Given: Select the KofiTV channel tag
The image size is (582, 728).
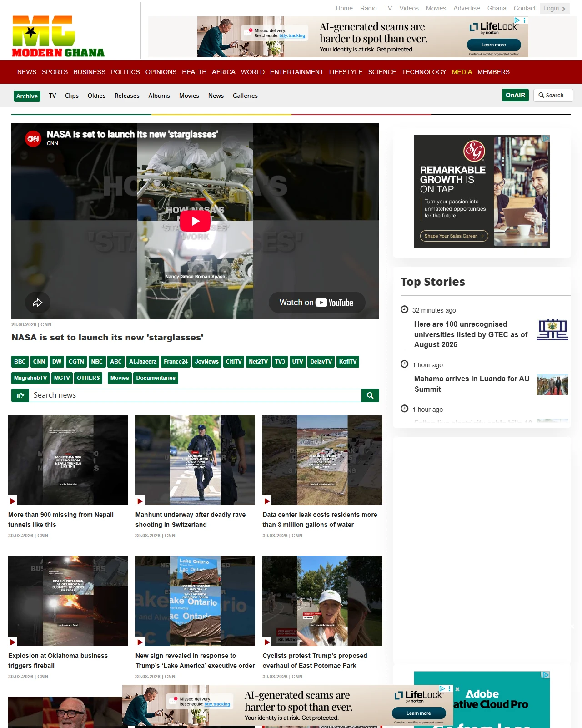Looking at the screenshot, I should (x=348, y=362).
